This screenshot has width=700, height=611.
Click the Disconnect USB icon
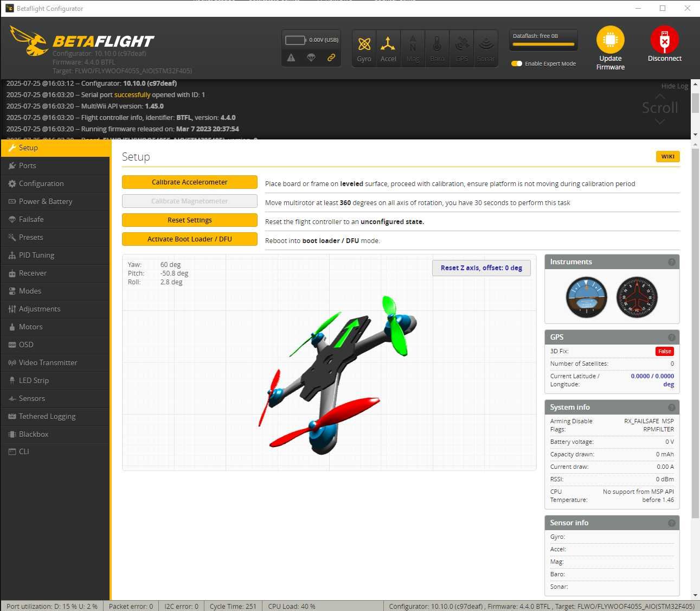[665, 40]
